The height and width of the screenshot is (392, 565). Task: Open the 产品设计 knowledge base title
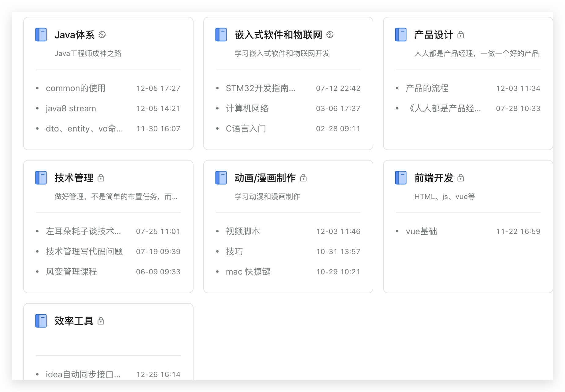[x=434, y=35]
